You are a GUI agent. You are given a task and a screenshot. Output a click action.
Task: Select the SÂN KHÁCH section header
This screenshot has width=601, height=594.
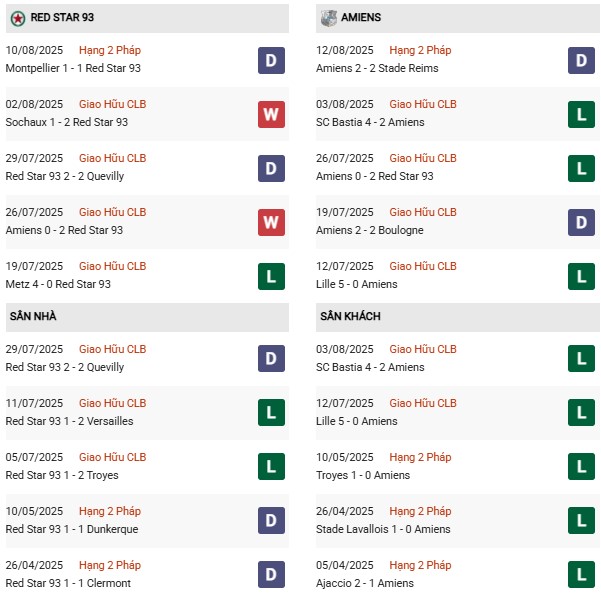[349, 316]
